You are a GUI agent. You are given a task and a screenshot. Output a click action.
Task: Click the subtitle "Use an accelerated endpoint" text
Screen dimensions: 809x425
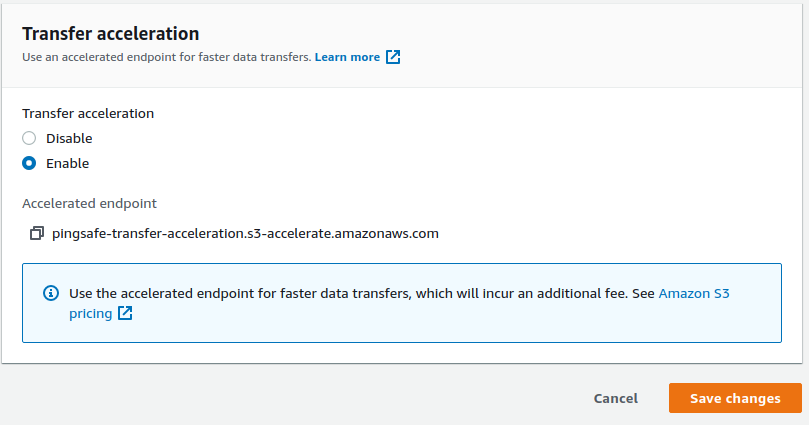point(165,57)
